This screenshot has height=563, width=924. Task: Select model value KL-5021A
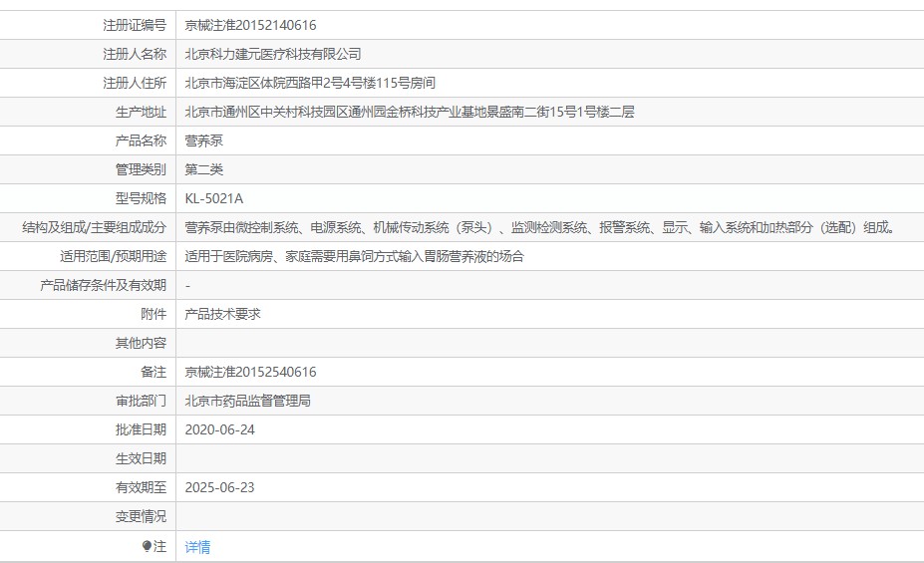coord(214,198)
